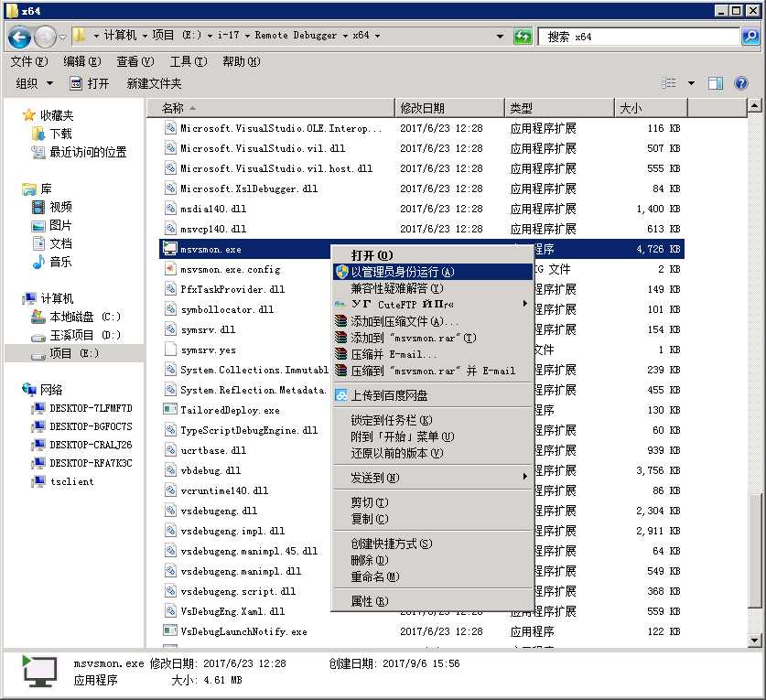Click the i-17 segment in address path

[229, 35]
